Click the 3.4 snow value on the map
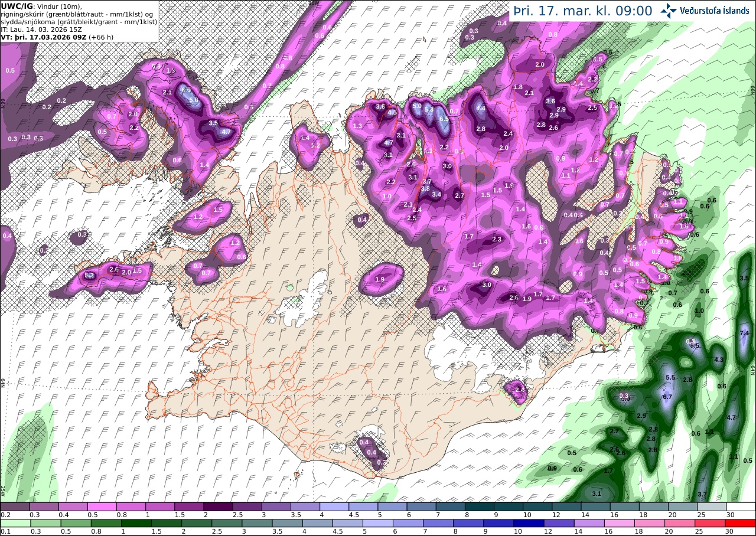The image size is (756, 536). [x=436, y=194]
